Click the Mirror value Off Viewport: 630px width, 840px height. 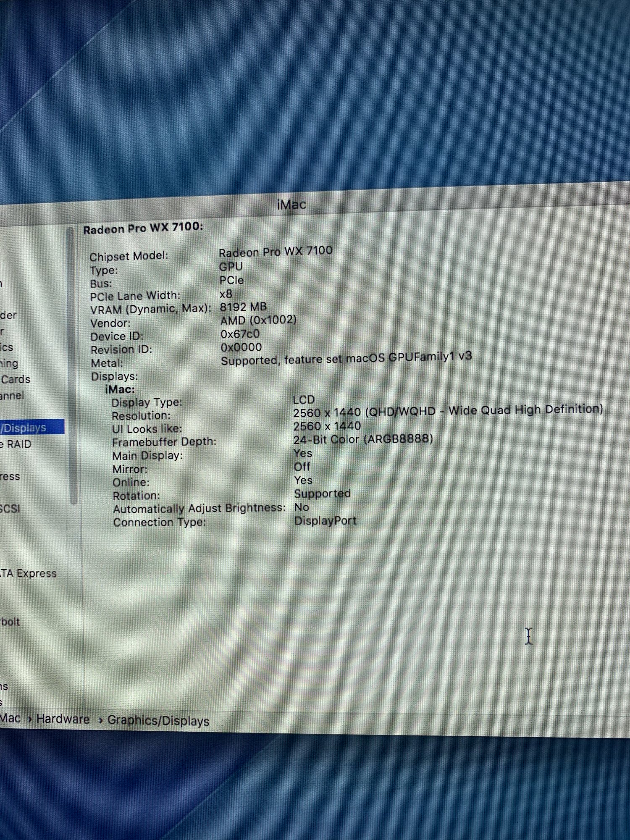302,467
